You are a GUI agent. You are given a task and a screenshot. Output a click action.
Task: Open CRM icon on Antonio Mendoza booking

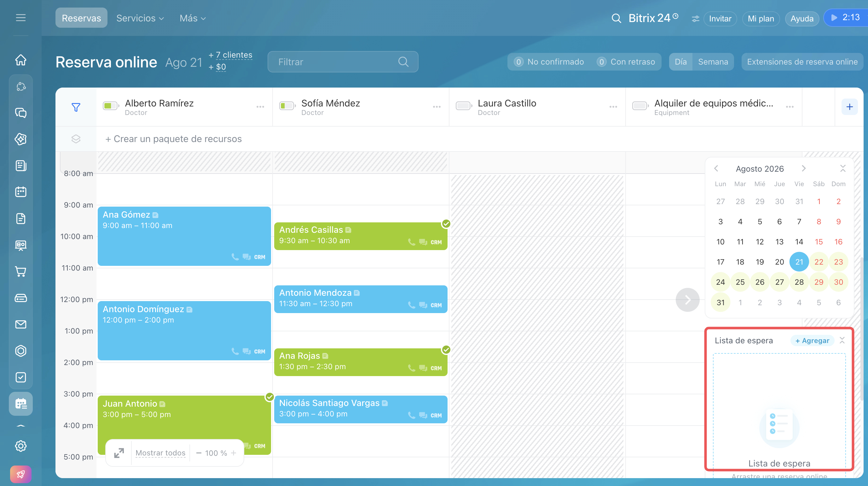[436, 305]
